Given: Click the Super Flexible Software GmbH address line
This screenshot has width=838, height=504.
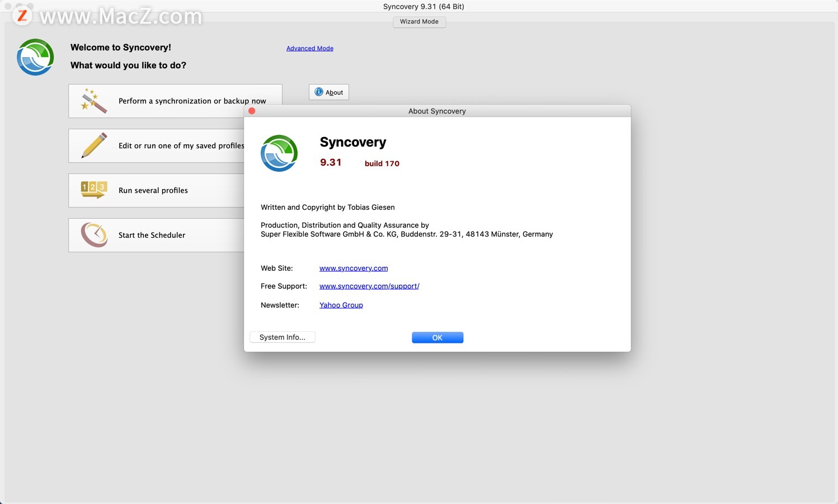Looking at the screenshot, I should tap(407, 234).
